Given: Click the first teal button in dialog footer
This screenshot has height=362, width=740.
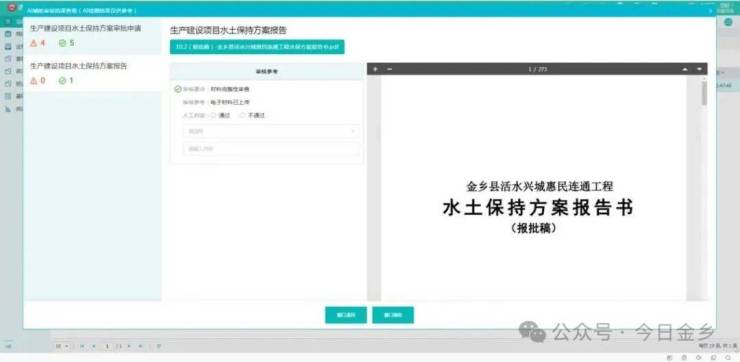Looking at the screenshot, I should coord(346,315).
